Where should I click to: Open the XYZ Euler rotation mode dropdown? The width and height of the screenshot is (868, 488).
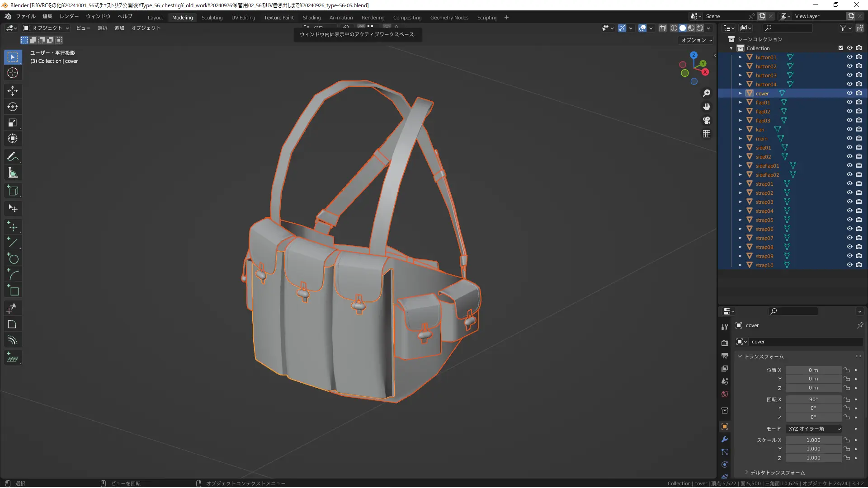(814, 429)
